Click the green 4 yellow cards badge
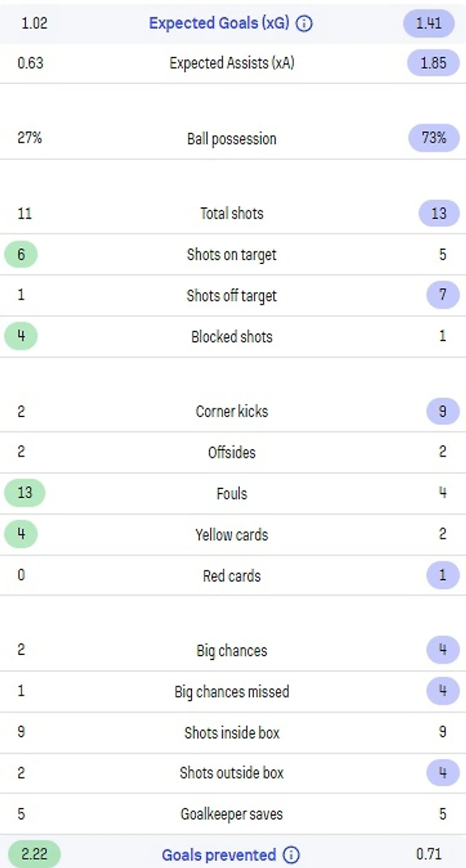466x868 pixels. (21, 534)
